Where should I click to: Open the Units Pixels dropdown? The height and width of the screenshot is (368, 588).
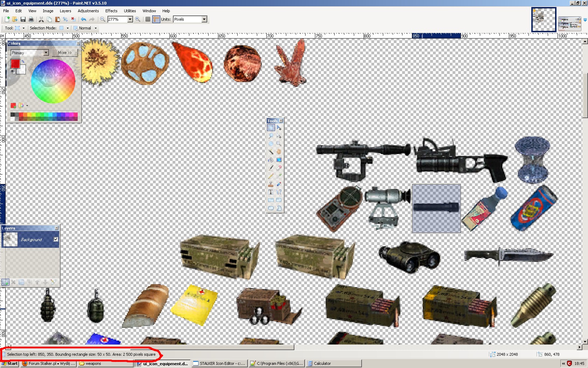[x=204, y=19]
